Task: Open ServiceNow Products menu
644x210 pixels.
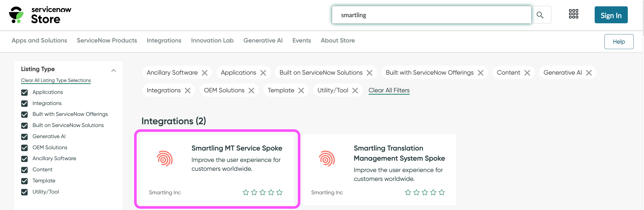Action: pyautogui.click(x=107, y=40)
